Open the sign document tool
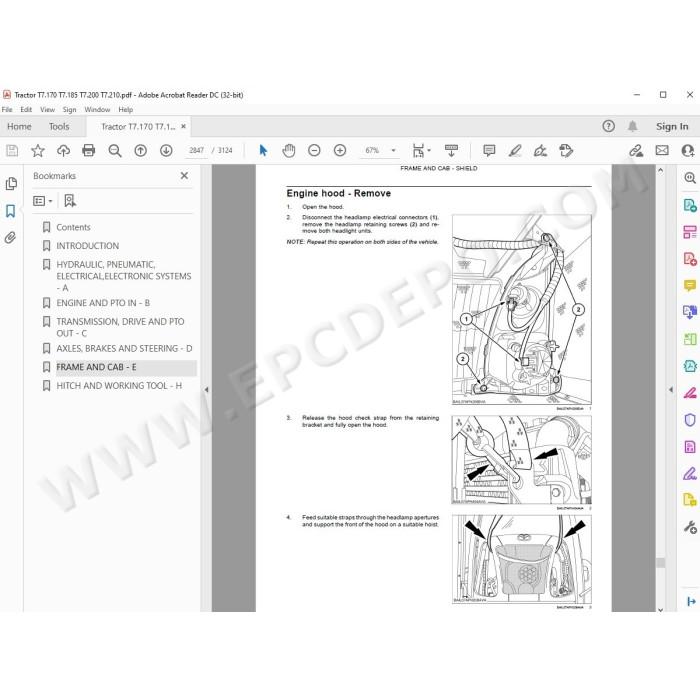 click(x=540, y=151)
